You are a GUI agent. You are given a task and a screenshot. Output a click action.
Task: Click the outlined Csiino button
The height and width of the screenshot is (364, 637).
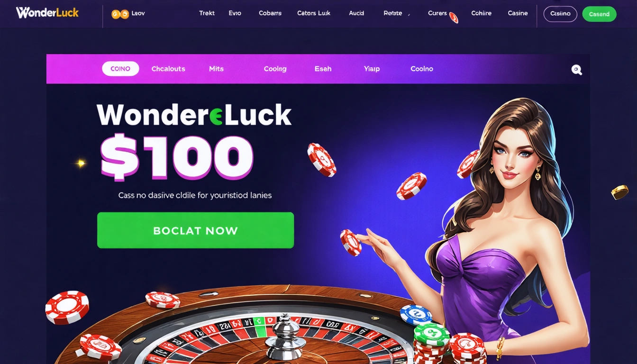click(x=560, y=14)
